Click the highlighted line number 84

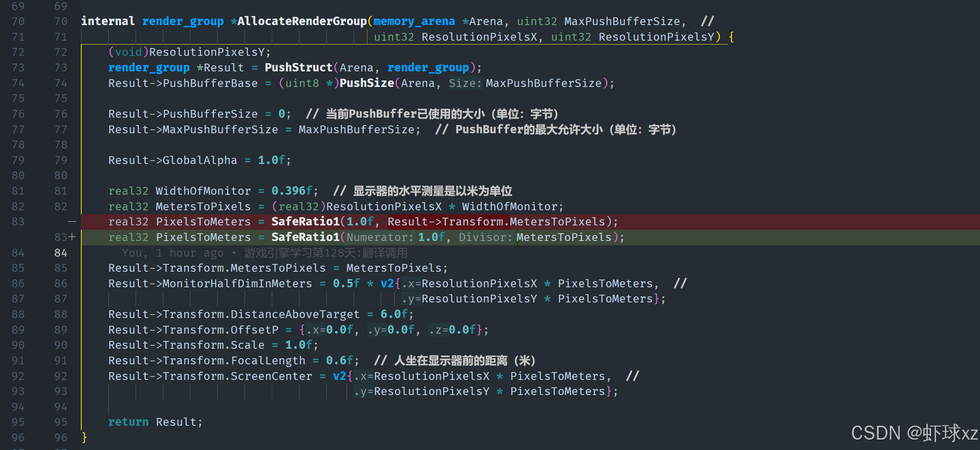(x=61, y=253)
